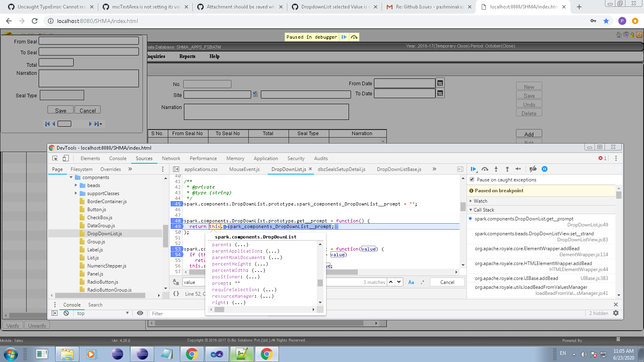Resume script execution in the debugger panel
The width and height of the screenshot is (644, 362).
(x=473, y=169)
